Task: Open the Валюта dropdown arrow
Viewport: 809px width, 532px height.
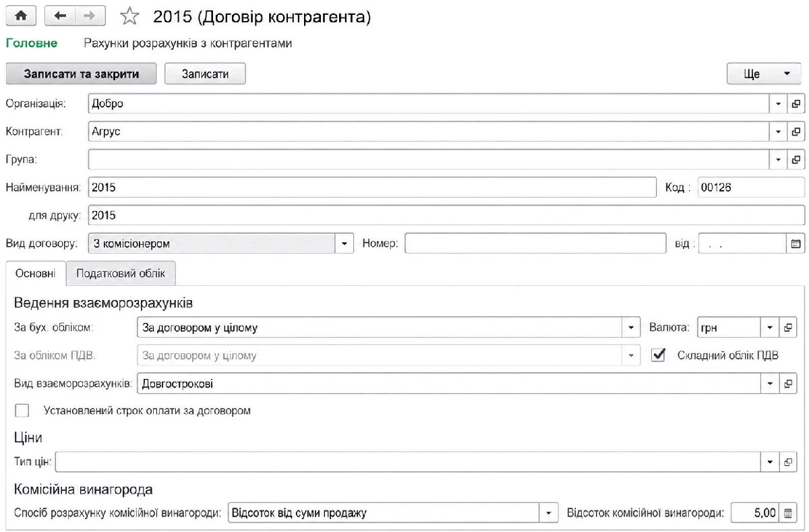Action: pos(770,328)
